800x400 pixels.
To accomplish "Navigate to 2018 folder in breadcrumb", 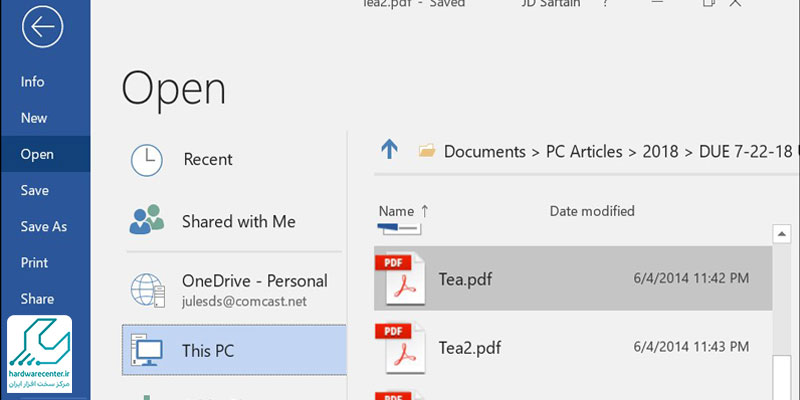I will click(660, 152).
